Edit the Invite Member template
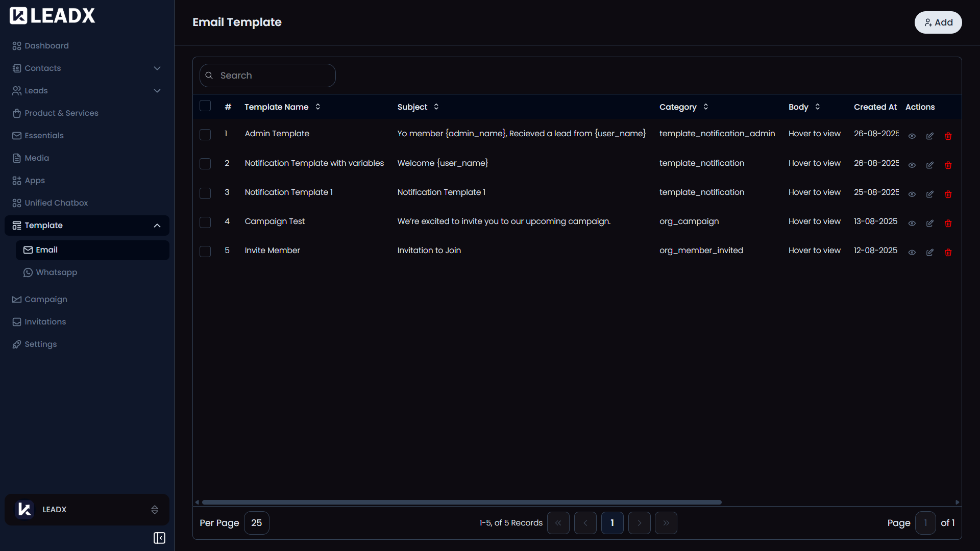The height and width of the screenshot is (551, 980). tap(929, 252)
